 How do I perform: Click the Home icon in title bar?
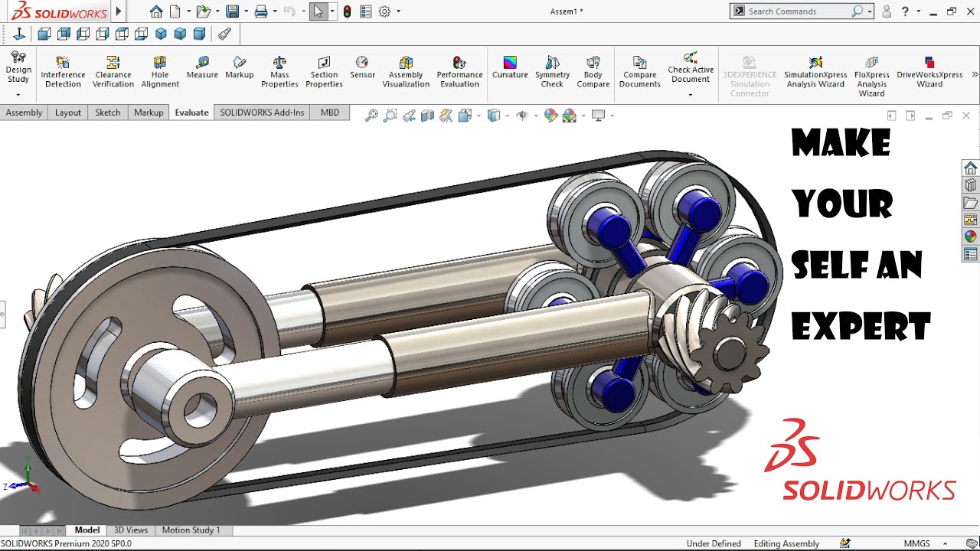coord(156,11)
